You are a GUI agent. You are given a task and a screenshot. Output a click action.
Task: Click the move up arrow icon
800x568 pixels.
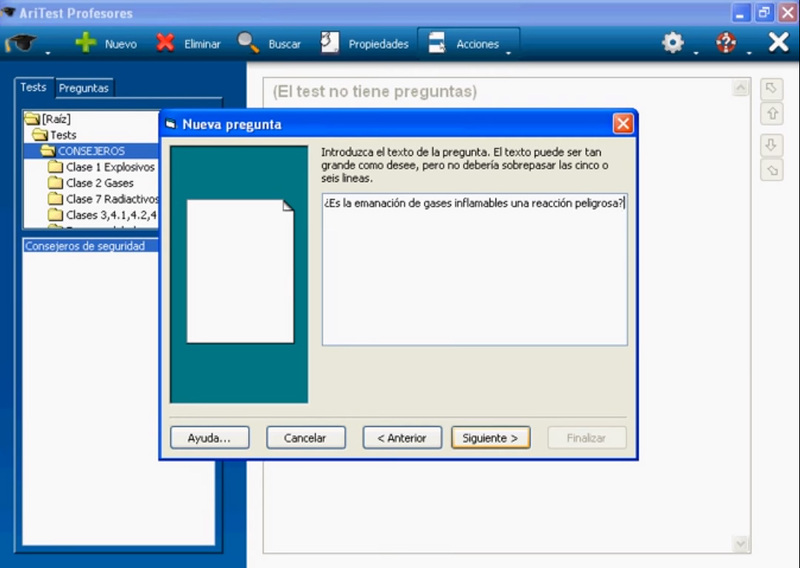(771, 113)
